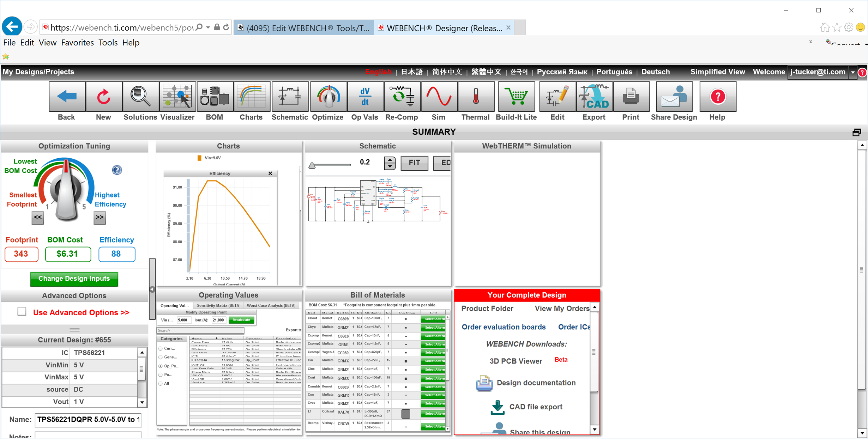Click the Vin=5.0V orange legend swatch
Screen dimensions: 868x439
tap(199, 158)
